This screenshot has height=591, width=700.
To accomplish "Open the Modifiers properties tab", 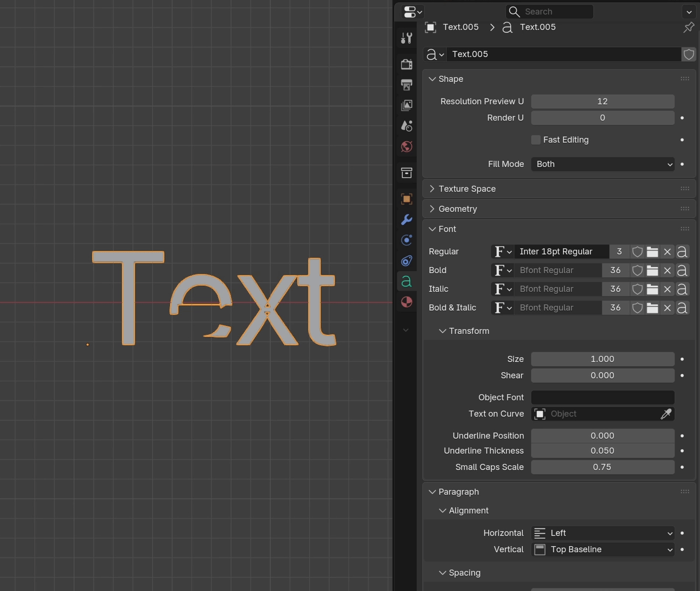I will 406,219.
